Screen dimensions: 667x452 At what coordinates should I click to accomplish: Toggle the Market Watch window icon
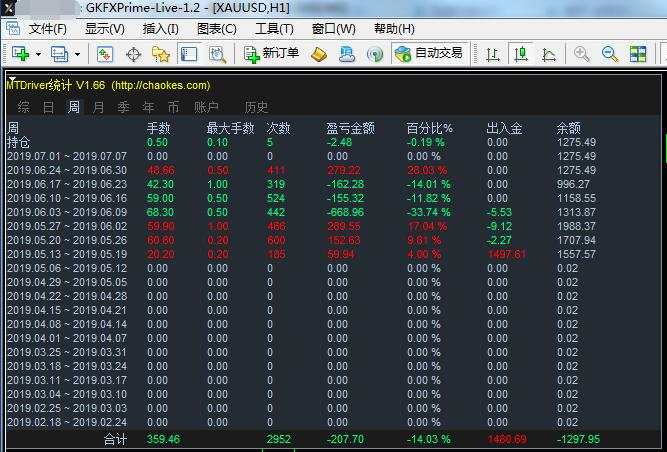click(105, 54)
